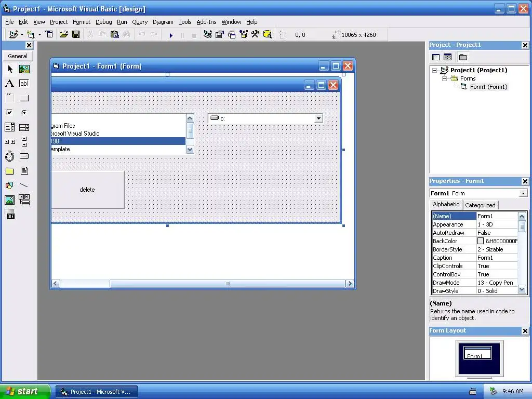The width and height of the screenshot is (532, 399).
Task: Select the Label control tool
Action: tap(10, 84)
